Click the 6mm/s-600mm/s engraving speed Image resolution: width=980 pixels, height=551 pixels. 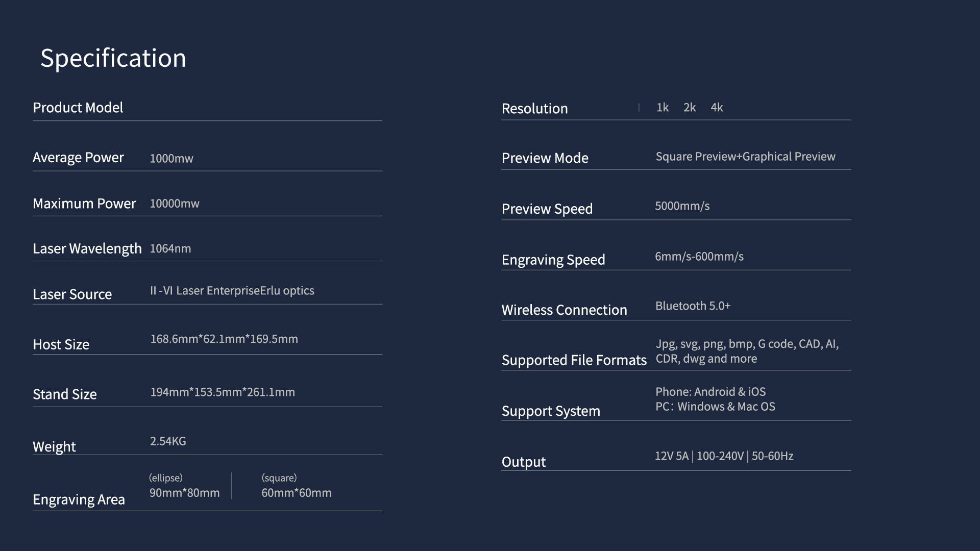(x=699, y=257)
